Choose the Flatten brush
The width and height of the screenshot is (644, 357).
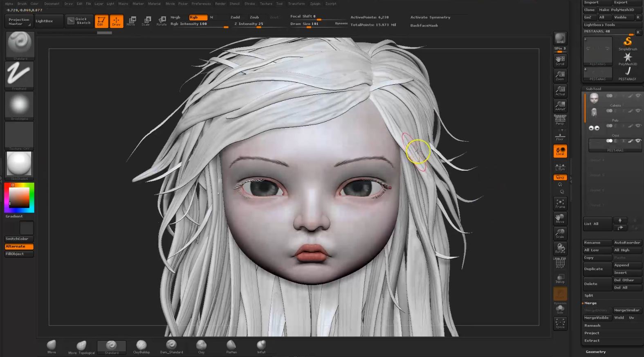[x=231, y=346]
